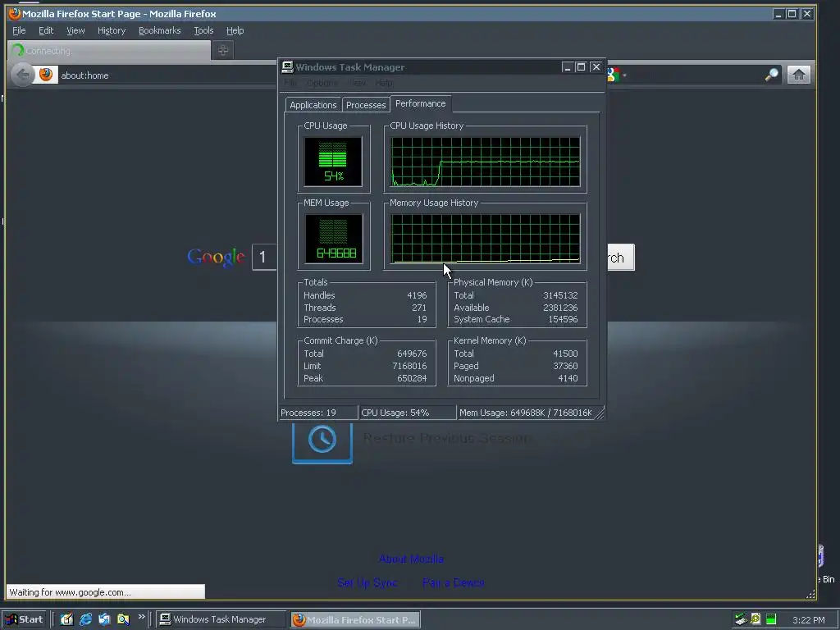This screenshot has height=630, width=840.
Task: Switch to Mozilla Firefox taskbar button
Action: pyautogui.click(x=356, y=619)
